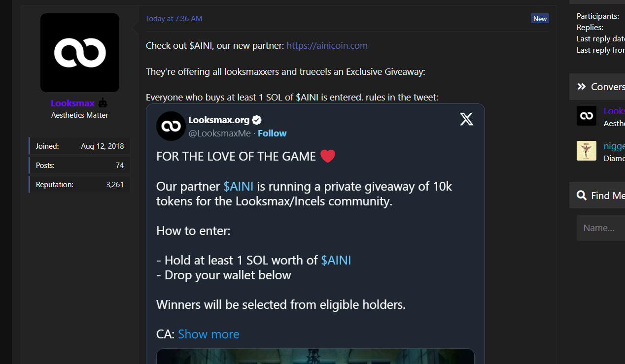Open the ainicoin.com link

(327, 46)
